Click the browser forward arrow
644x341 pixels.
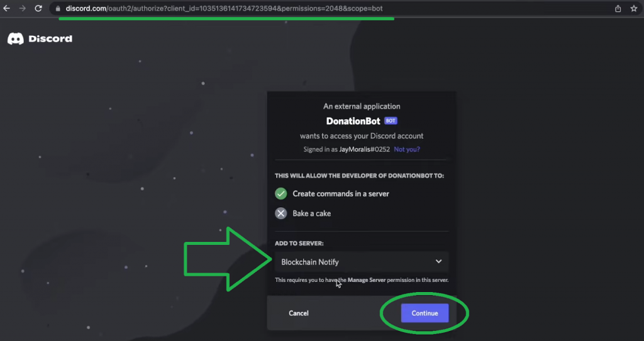[23, 9]
